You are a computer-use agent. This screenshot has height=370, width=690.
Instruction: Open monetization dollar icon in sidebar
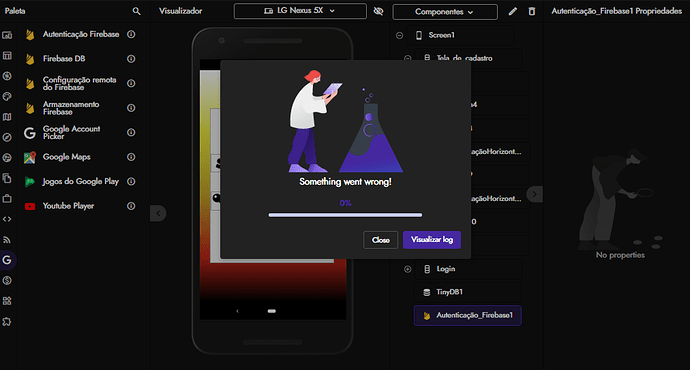7,280
